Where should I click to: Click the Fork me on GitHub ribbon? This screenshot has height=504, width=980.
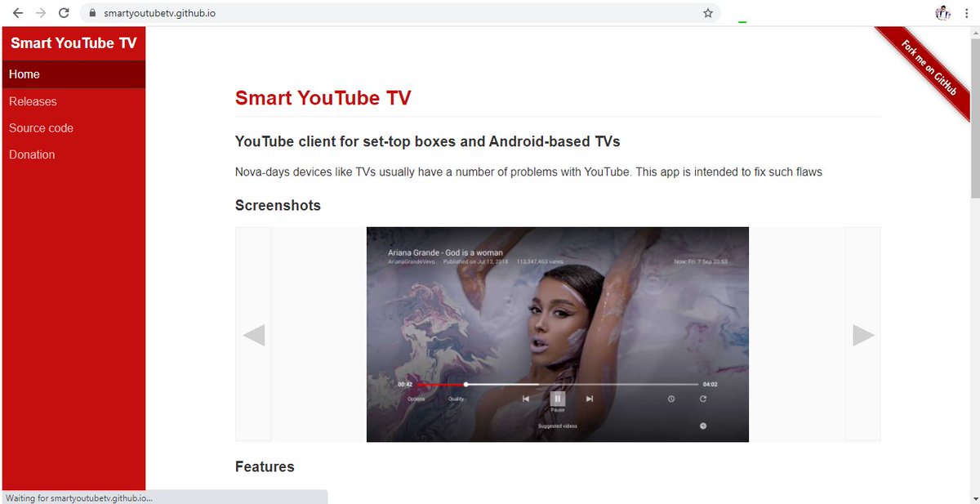pyautogui.click(x=929, y=68)
